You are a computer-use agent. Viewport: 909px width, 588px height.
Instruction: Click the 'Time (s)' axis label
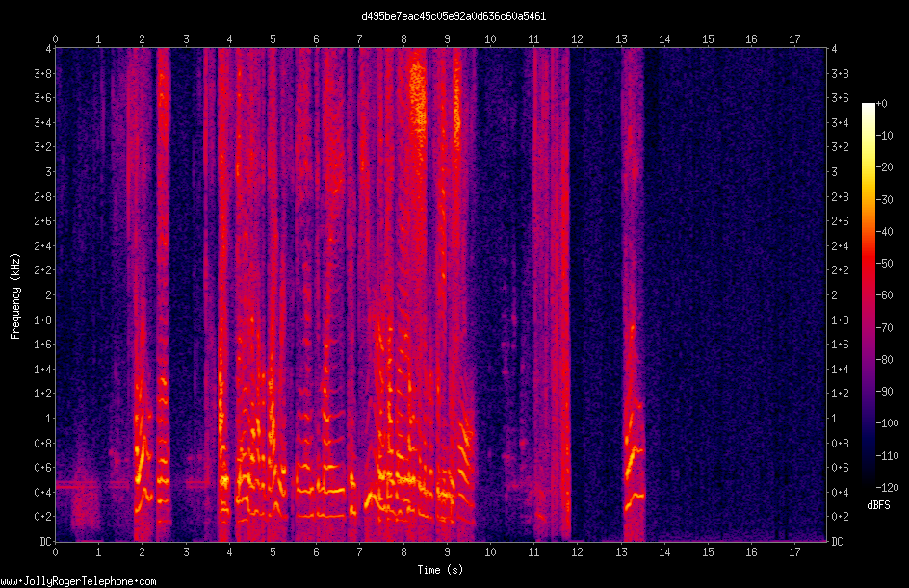(440, 570)
